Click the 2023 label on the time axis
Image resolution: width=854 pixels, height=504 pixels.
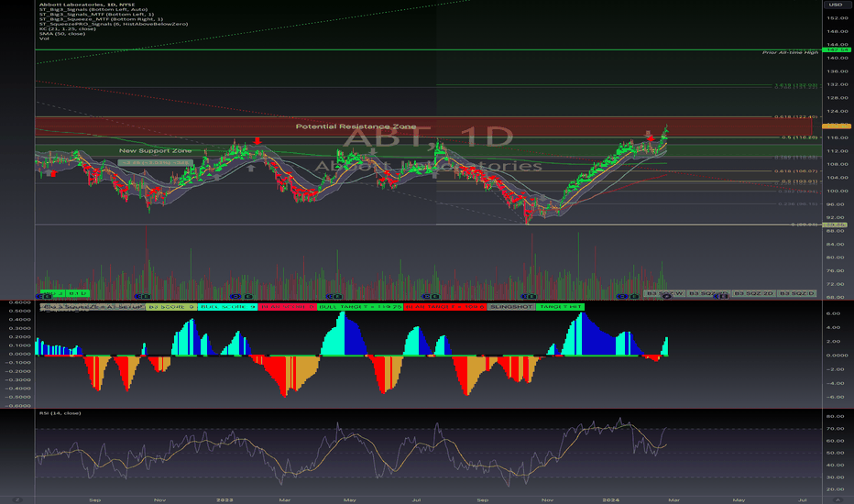pos(224,499)
